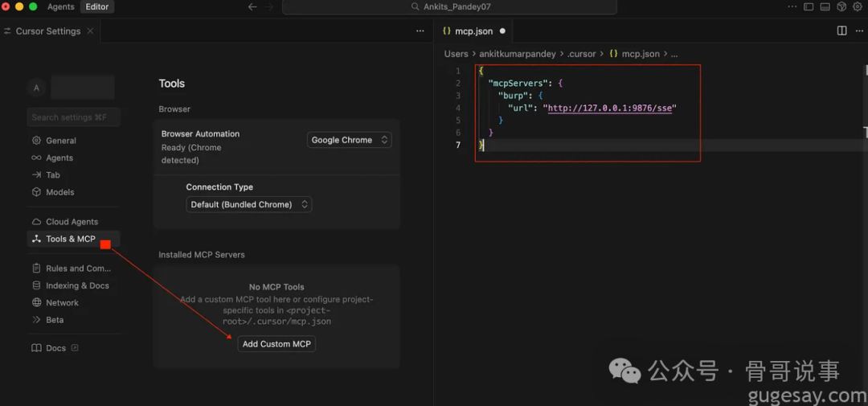
Task: Expand the Connection Type dropdown
Action: tap(248, 204)
